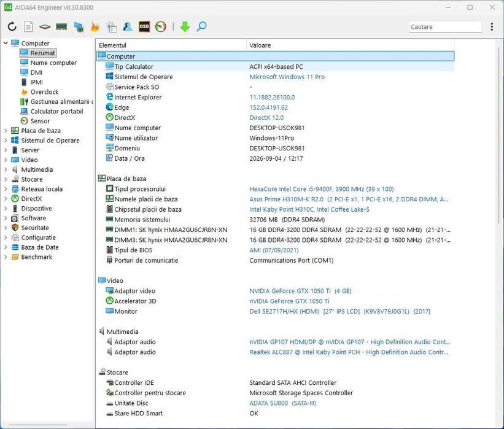
Task: Select DirectX in the sidebar tree
Action: click(x=31, y=199)
